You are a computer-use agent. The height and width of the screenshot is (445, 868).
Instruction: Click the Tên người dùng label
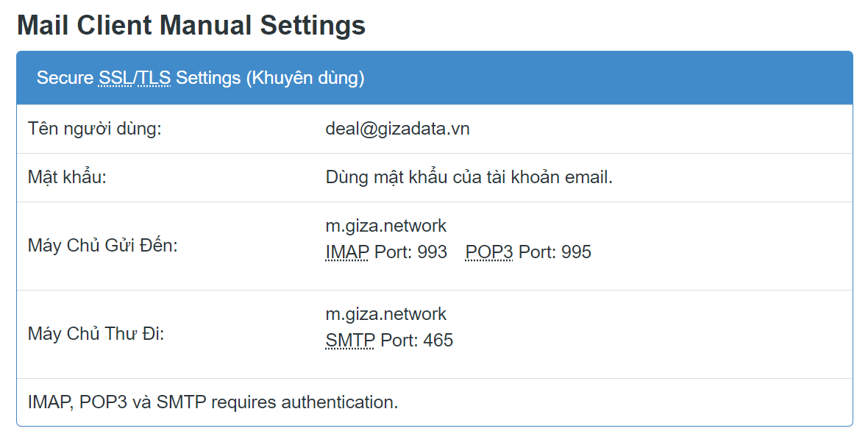pyautogui.click(x=95, y=129)
